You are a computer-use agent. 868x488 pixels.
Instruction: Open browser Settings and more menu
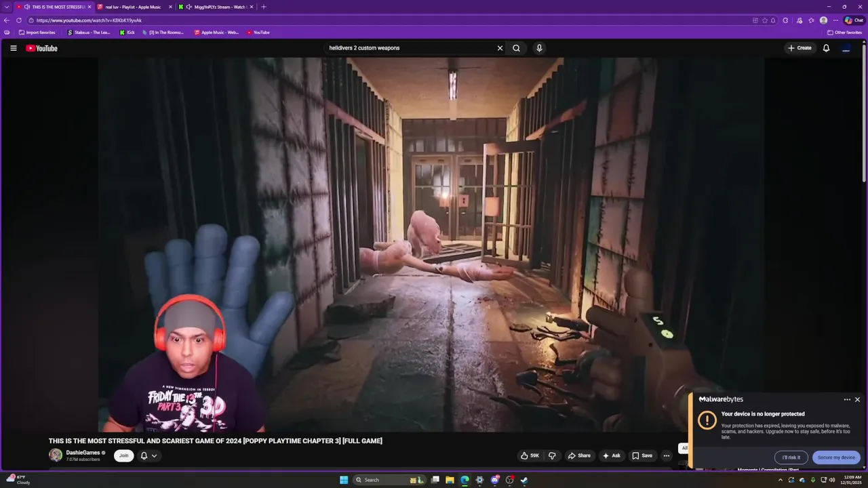pos(835,20)
